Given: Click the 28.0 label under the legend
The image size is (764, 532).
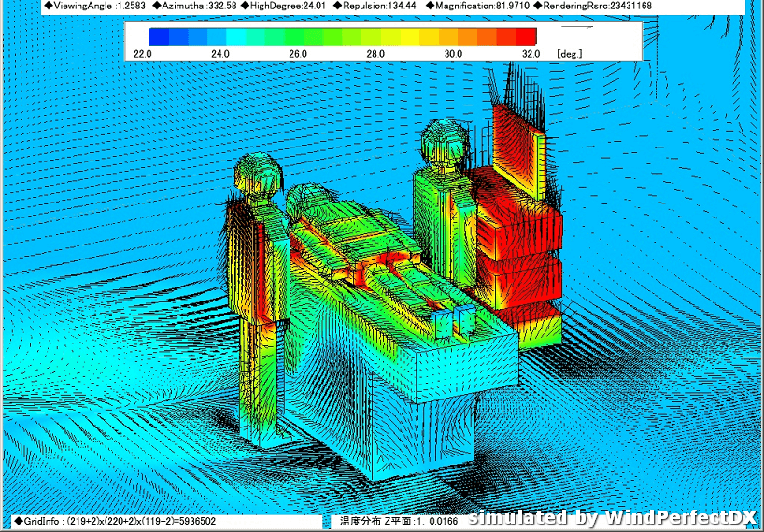Looking at the screenshot, I should (375, 54).
